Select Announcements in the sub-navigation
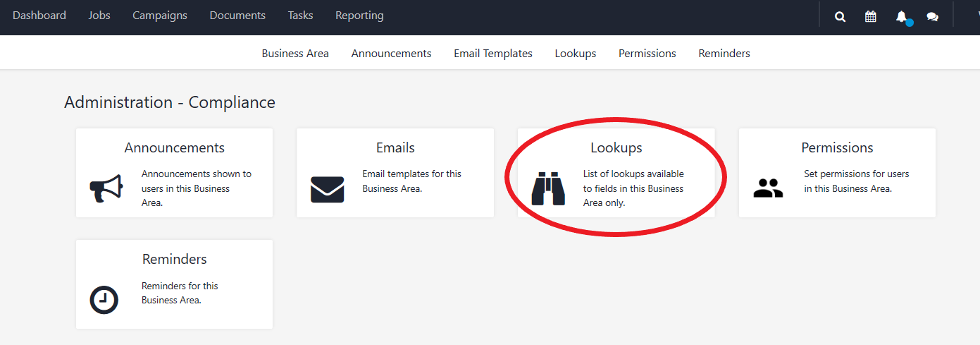 pos(391,54)
